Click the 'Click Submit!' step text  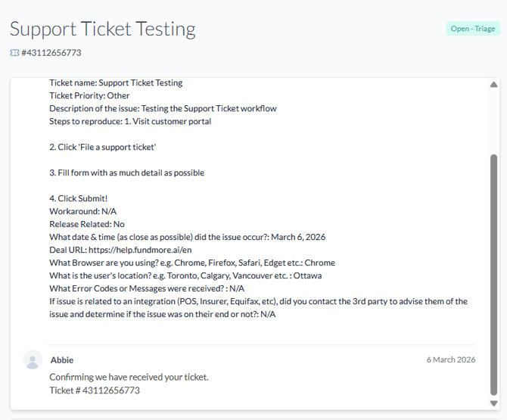[x=83, y=198]
